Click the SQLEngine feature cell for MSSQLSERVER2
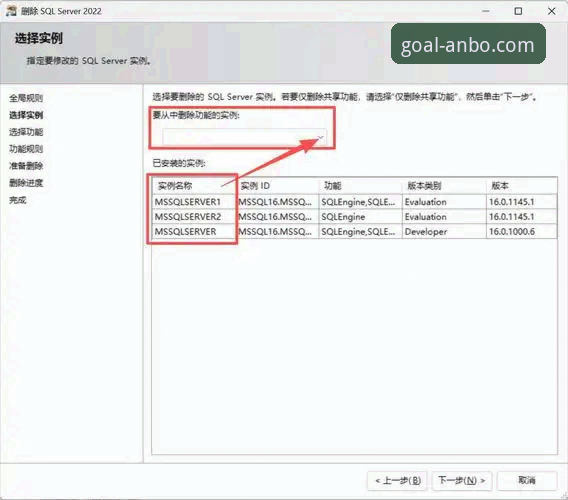568x500 pixels. pos(360,217)
